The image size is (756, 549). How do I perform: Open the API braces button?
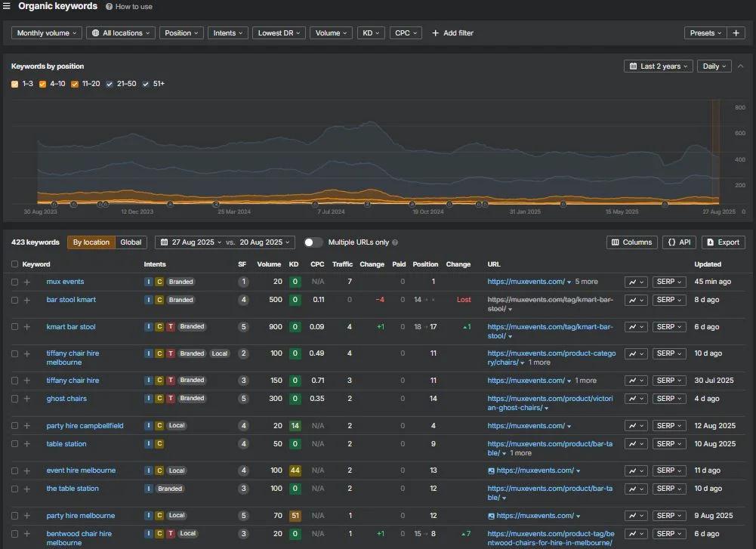(679, 242)
